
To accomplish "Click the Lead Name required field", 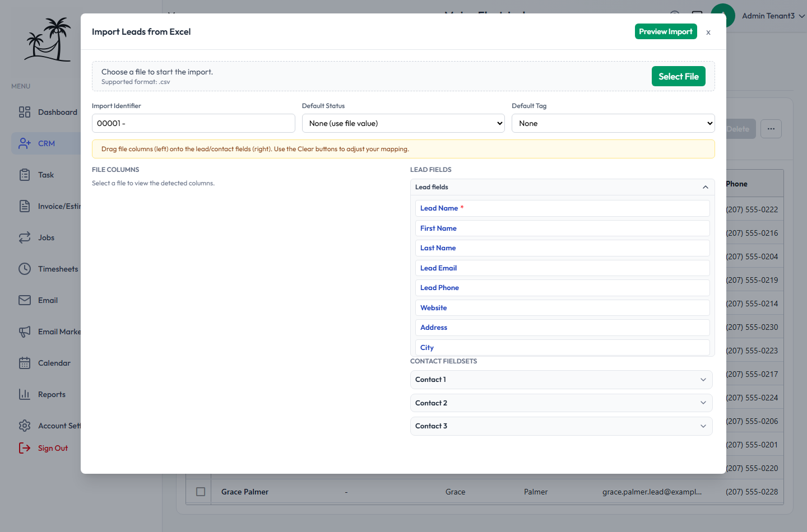I will click(563, 208).
